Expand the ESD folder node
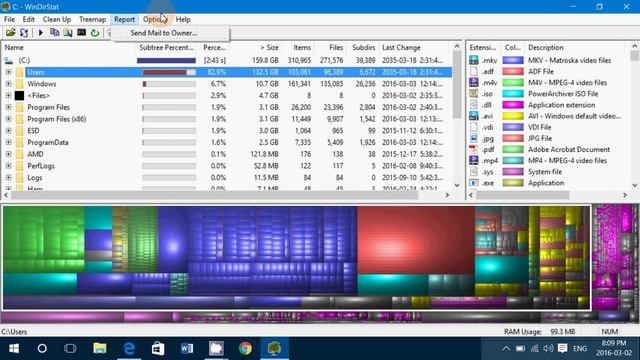This screenshot has height=360, width=640. (x=9, y=131)
